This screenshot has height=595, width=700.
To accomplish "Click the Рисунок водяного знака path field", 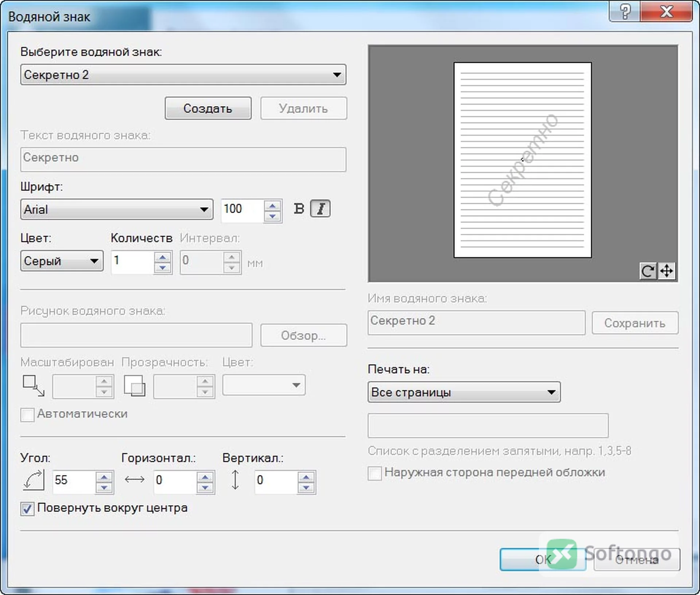I will click(136, 335).
